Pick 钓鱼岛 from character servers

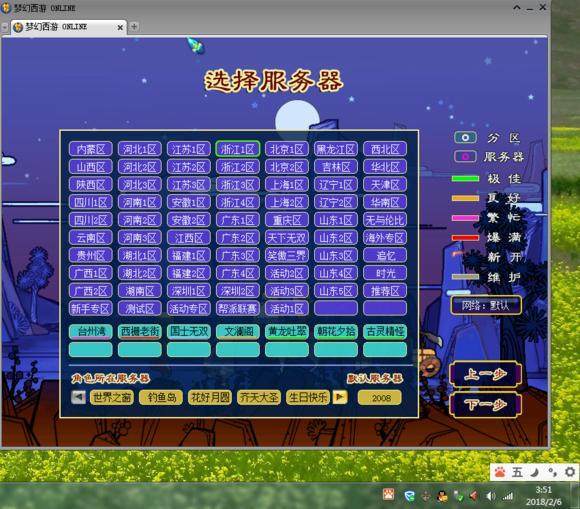coord(161,397)
